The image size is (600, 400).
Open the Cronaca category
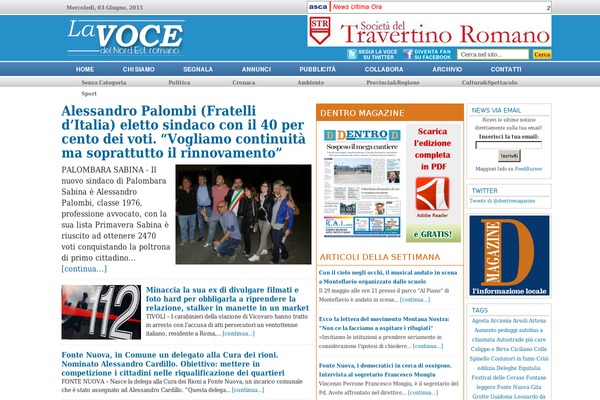pyautogui.click(x=244, y=82)
